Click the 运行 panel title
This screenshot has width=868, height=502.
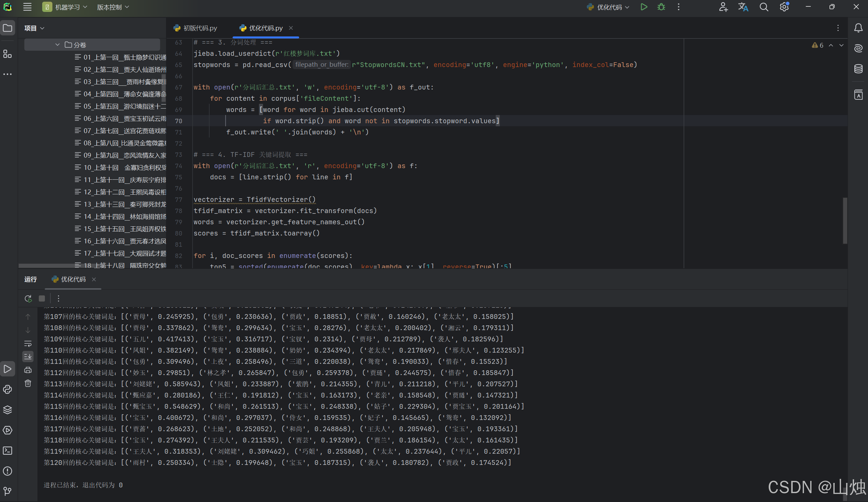pyautogui.click(x=31, y=279)
